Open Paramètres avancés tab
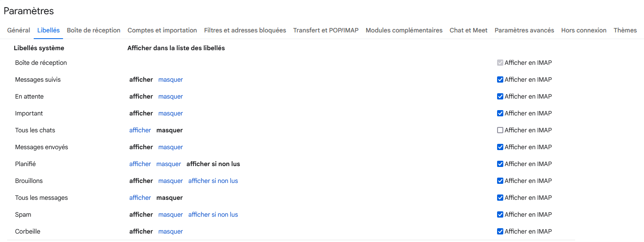The image size is (644, 242). tap(524, 30)
